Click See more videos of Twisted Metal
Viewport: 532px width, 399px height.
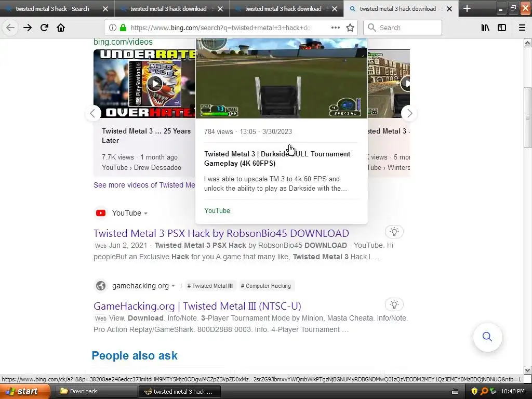[x=144, y=185]
